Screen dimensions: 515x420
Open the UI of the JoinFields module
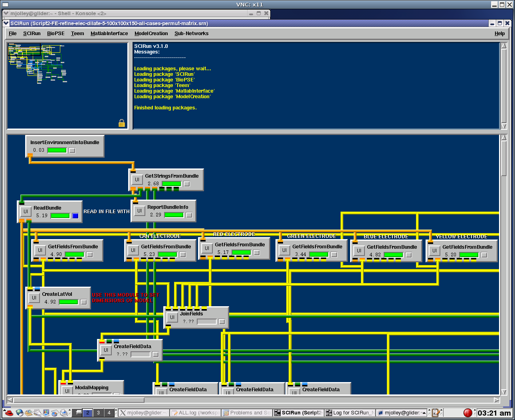point(172,317)
